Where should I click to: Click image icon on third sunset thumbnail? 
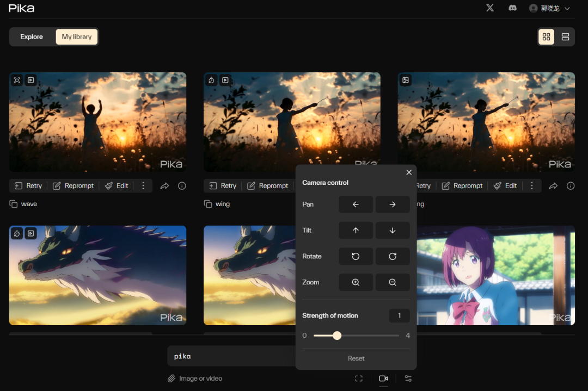click(406, 80)
